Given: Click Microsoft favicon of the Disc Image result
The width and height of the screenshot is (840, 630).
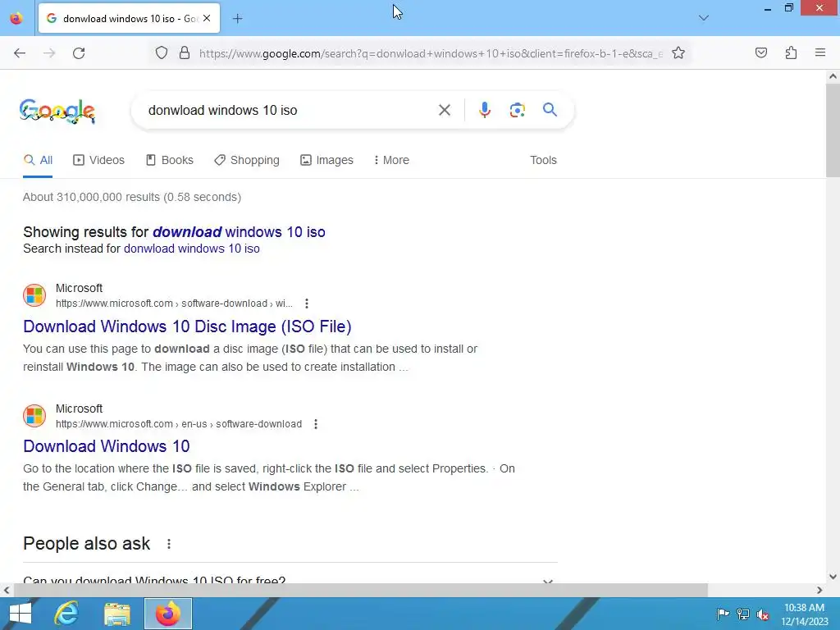Looking at the screenshot, I should click(34, 295).
